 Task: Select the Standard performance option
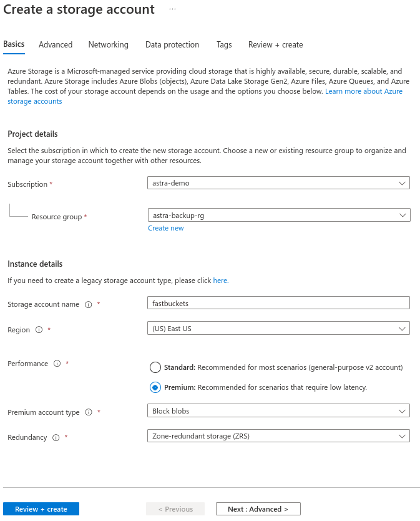tap(155, 367)
